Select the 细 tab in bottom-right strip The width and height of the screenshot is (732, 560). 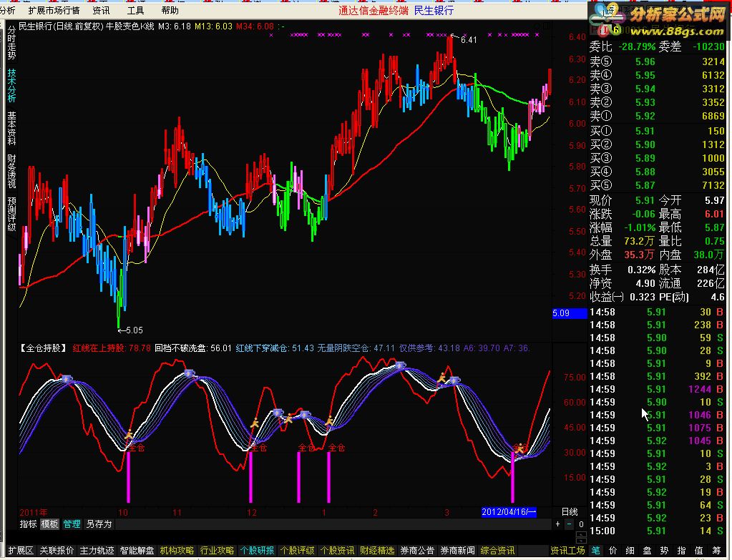[630, 551]
